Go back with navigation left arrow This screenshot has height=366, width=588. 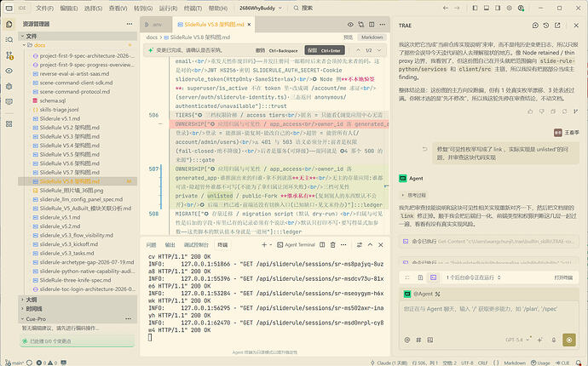445,8
